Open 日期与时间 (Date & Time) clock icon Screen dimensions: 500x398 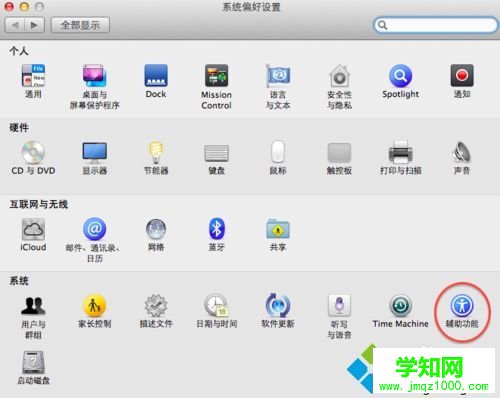[x=217, y=305]
